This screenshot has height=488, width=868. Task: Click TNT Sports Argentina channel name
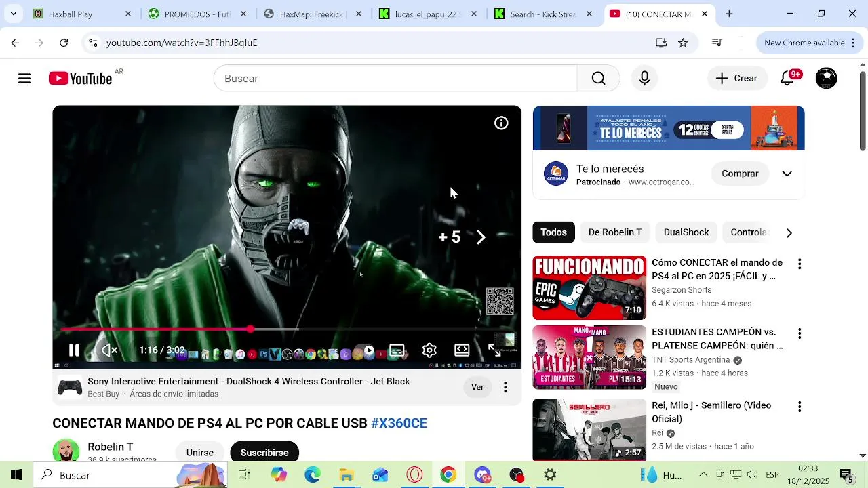(x=690, y=360)
